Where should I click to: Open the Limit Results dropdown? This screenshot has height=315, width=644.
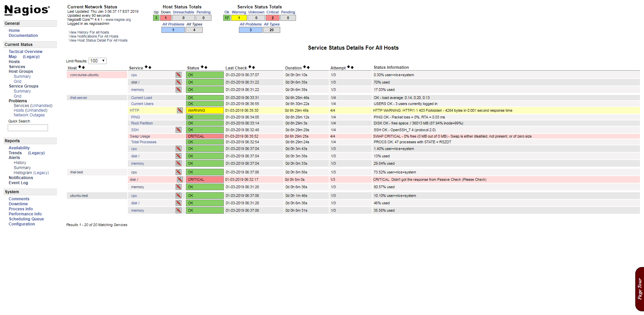[x=97, y=61]
